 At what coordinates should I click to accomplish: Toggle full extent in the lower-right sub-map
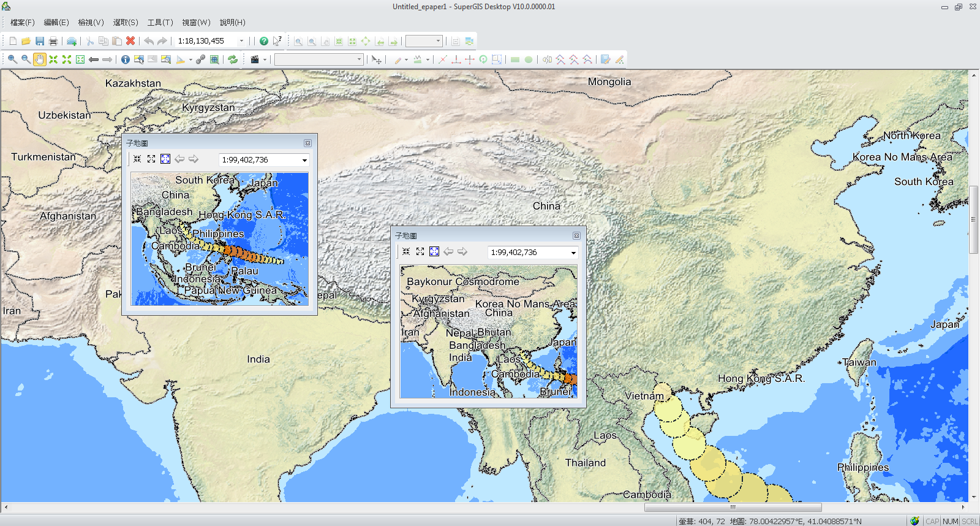(434, 252)
